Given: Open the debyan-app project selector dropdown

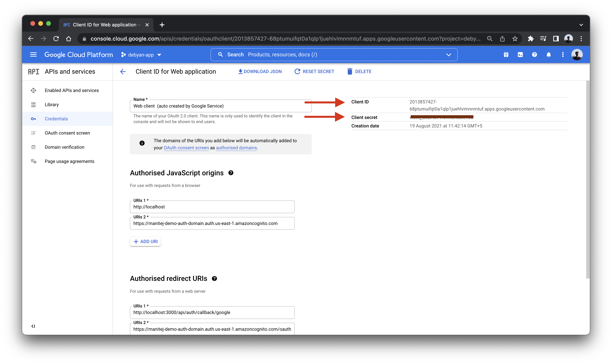Looking at the screenshot, I should 141,55.
